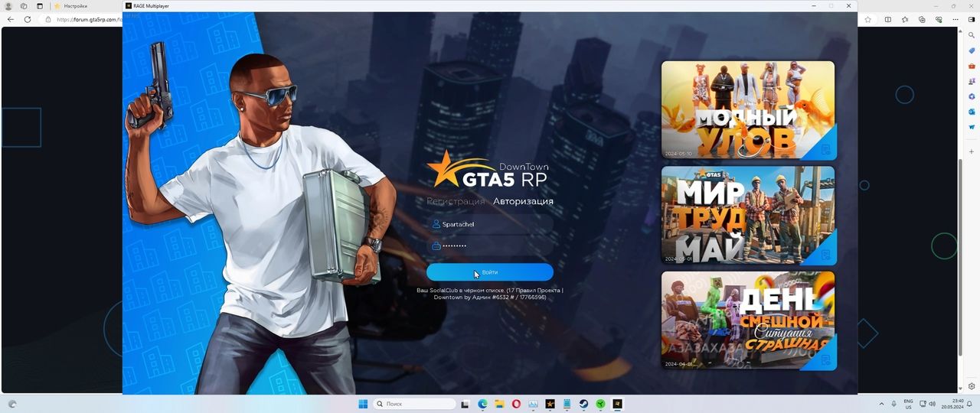Minimize the RAGE Multiplayer window

pyautogui.click(x=814, y=5)
